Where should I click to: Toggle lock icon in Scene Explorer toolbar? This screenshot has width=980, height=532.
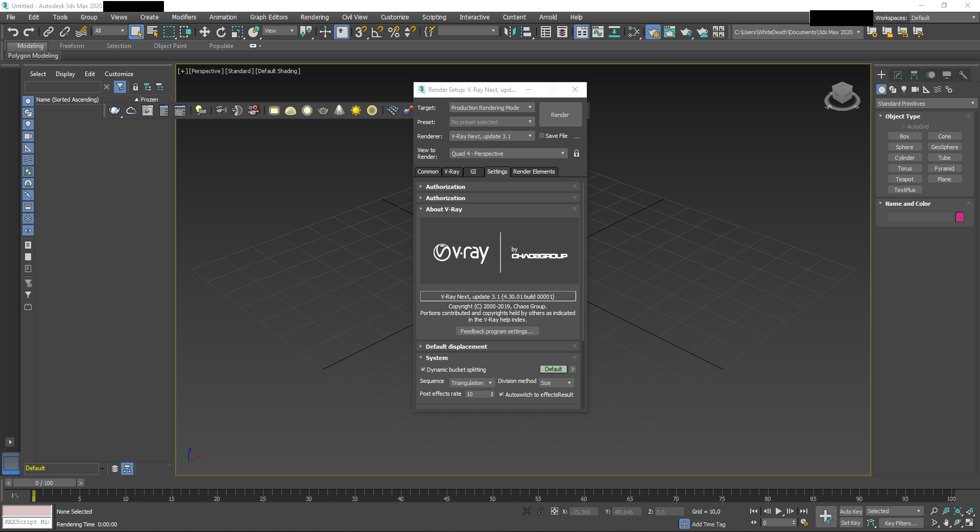(x=135, y=87)
